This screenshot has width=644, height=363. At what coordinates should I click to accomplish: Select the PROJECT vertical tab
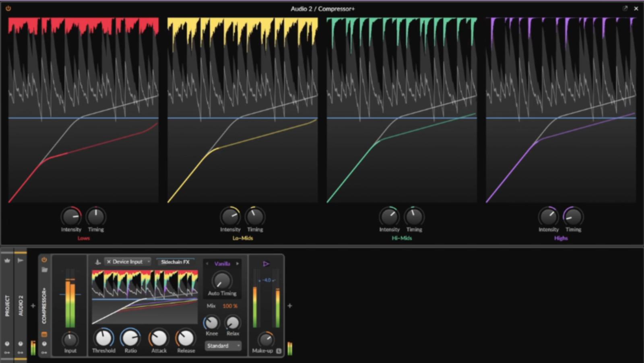[x=7, y=306]
